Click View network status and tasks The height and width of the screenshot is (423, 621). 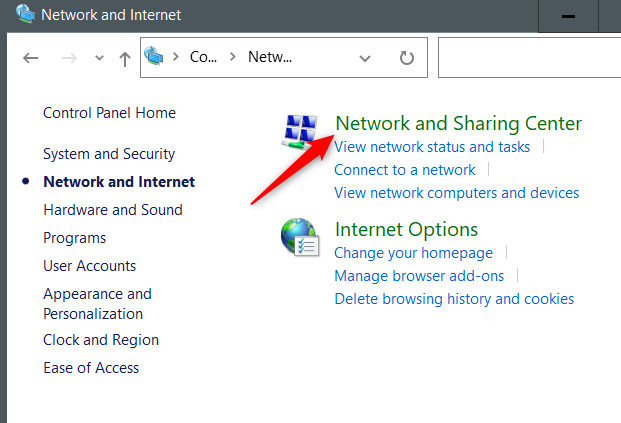click(x=432, y=147)
